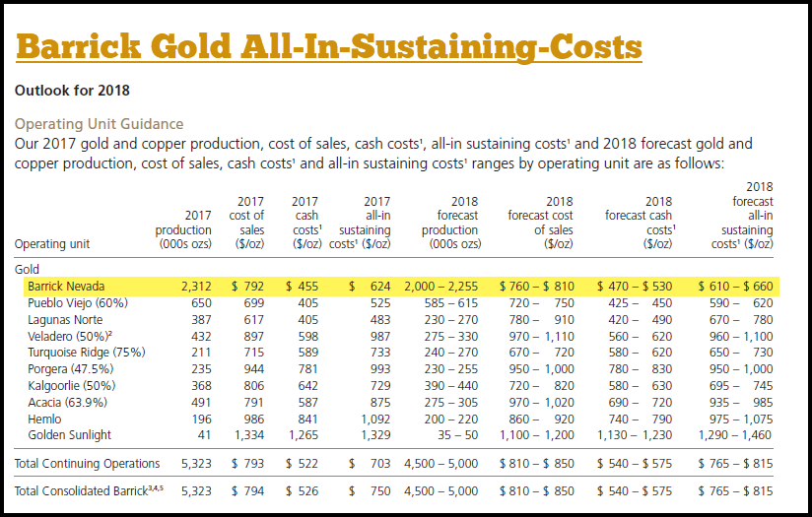The image size is (812, 517).
Task: Click the '2018 forecast all-in sustaining costs' header
Action: 742,216
